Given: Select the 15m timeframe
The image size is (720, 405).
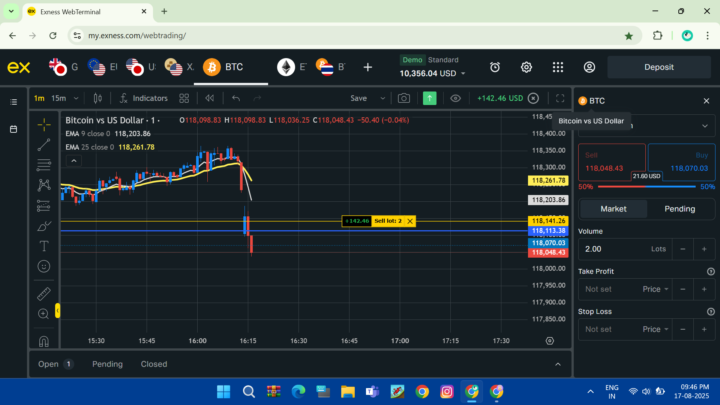Looking at the screenshot, I should click(59, 98).
